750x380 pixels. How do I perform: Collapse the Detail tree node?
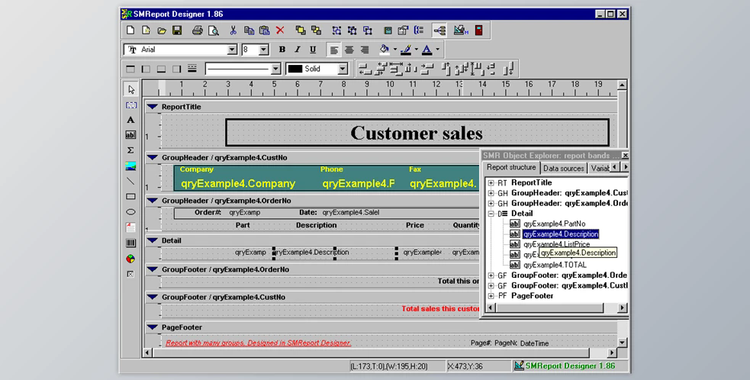[491, 214]
